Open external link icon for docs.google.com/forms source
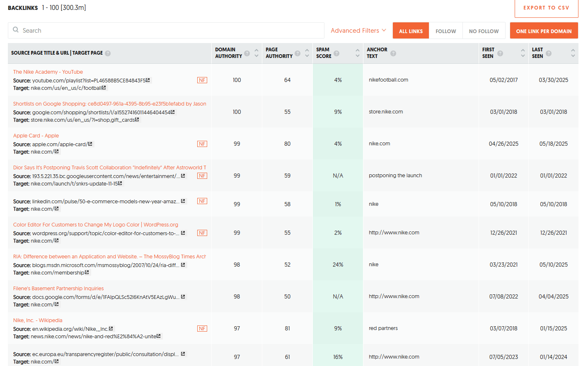 [x=183, y=297]
